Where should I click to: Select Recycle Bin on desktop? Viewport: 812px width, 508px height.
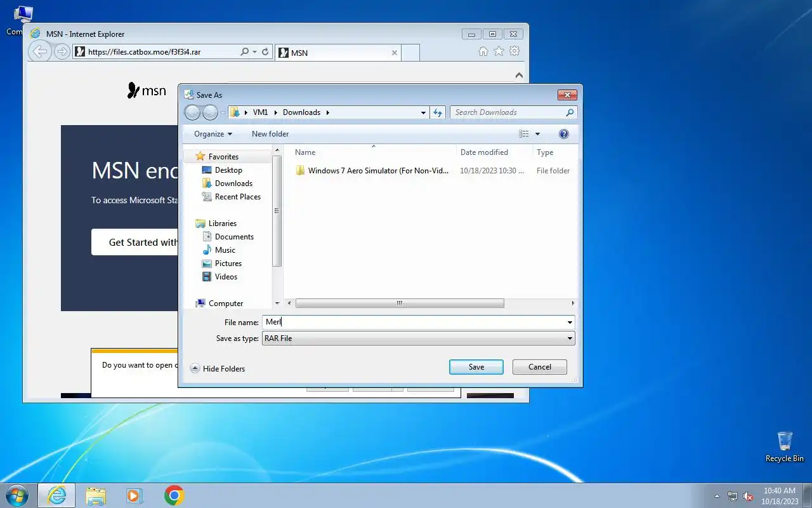pyautogui.click(x=785, y=447)
